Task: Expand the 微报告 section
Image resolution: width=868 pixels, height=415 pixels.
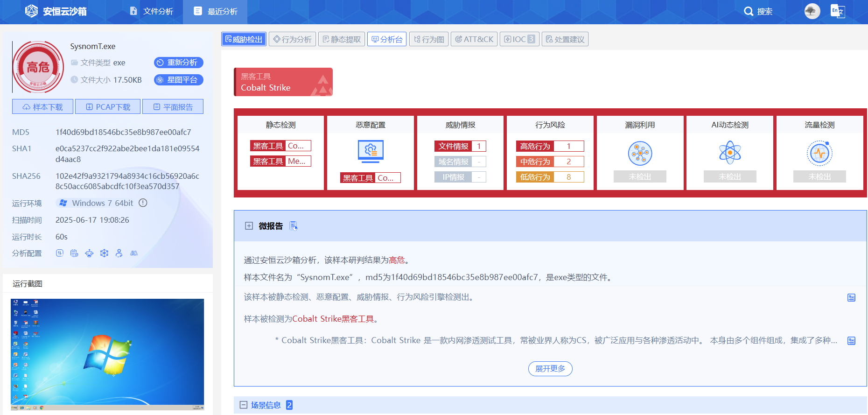Action: [x=249, y=226]
